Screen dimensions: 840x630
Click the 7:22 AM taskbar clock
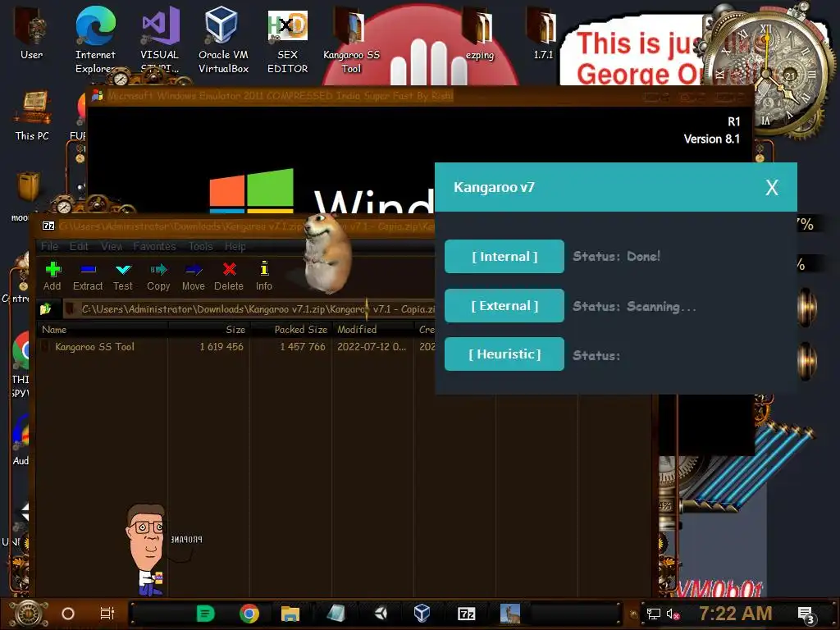point(736,614)
